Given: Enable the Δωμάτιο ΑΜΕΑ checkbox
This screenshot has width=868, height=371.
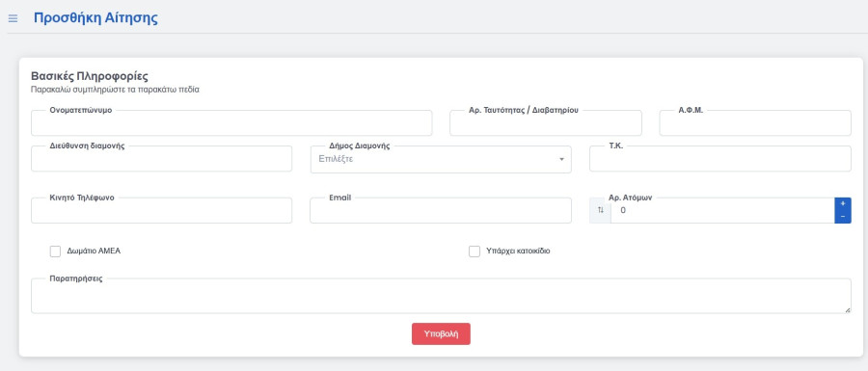Looking at the screenshot, I should click(x=55, y=252).
